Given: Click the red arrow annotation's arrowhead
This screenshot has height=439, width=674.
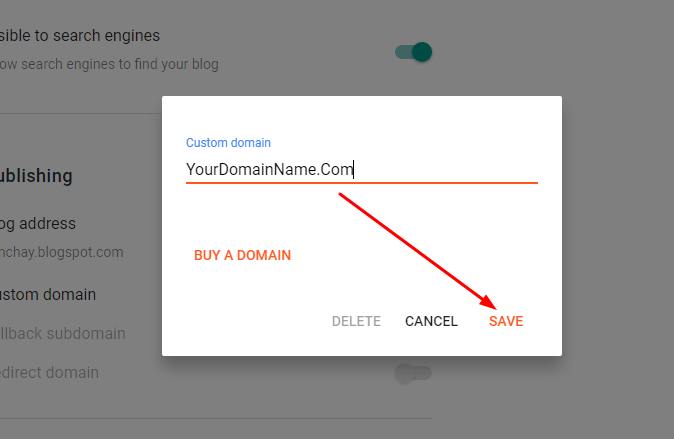Looking at the screenshot, I should coord(489,303).
